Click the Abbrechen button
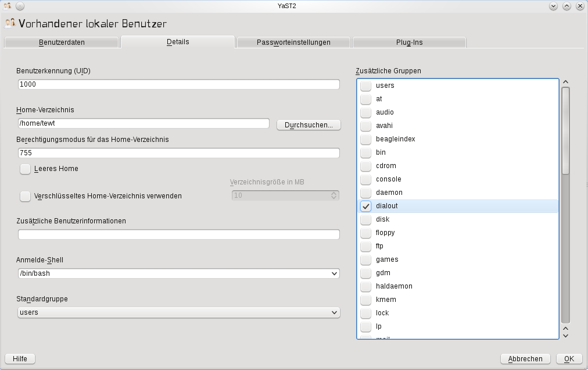This screenshot has height=370, width=588. click(x=525, y=359)
